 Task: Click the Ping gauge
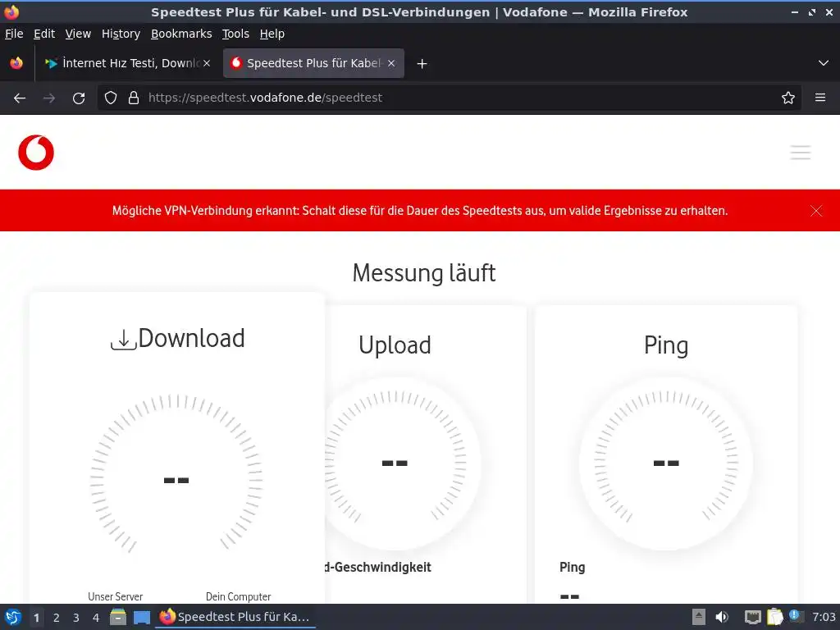click(x=666, y=463)
